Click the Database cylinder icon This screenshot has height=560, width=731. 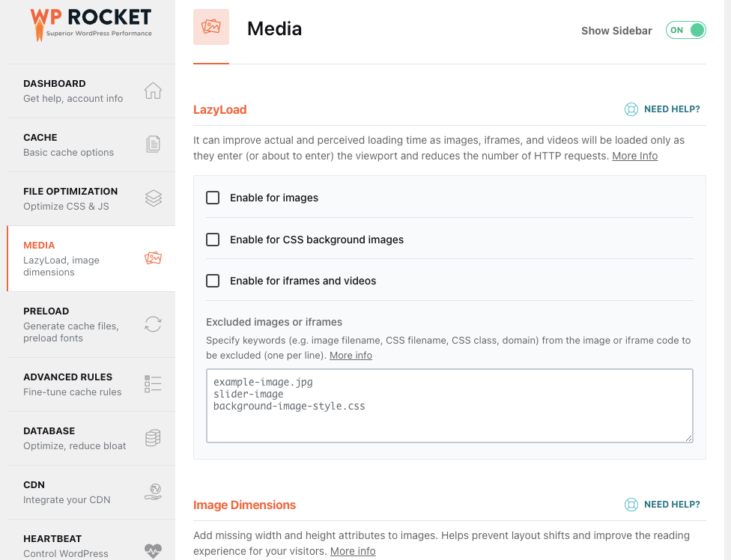[153, 438]
